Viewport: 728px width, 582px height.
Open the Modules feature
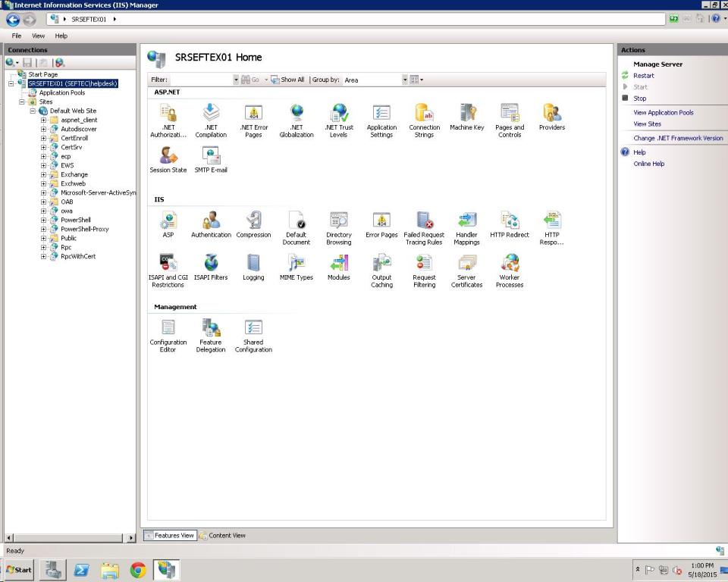tap(339, 268)
